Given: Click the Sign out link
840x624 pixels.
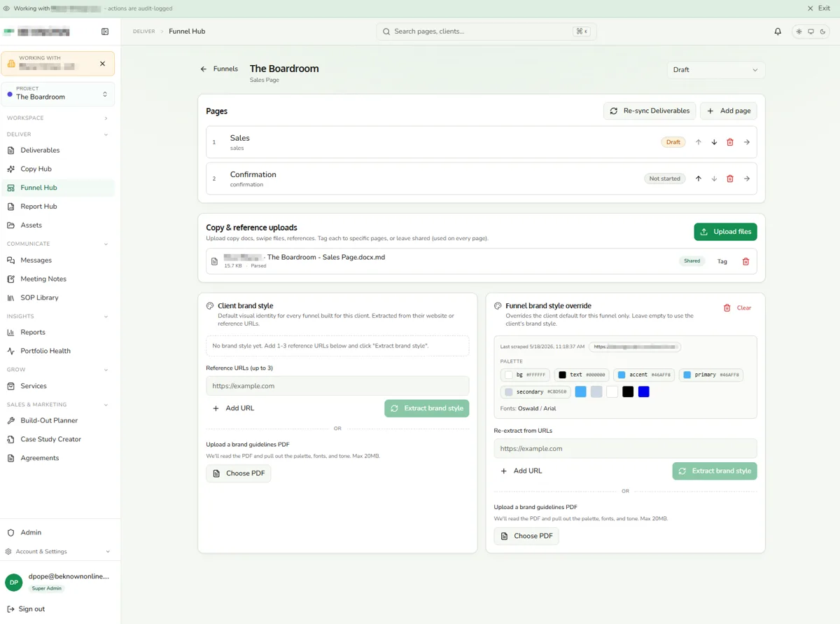Looking at the screenshot, I should pyautogui.click(x=26, y=609).
